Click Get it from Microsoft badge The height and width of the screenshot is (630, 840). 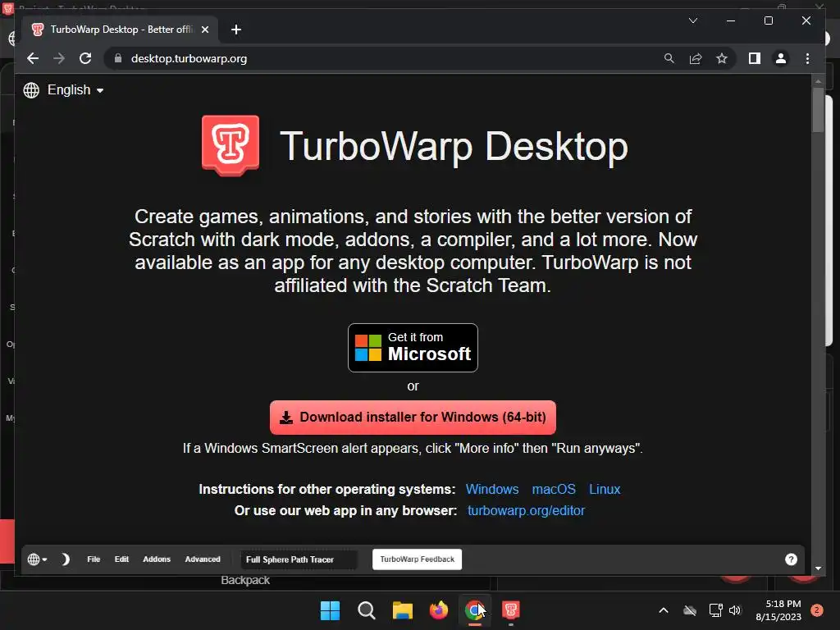click(413, 348)
